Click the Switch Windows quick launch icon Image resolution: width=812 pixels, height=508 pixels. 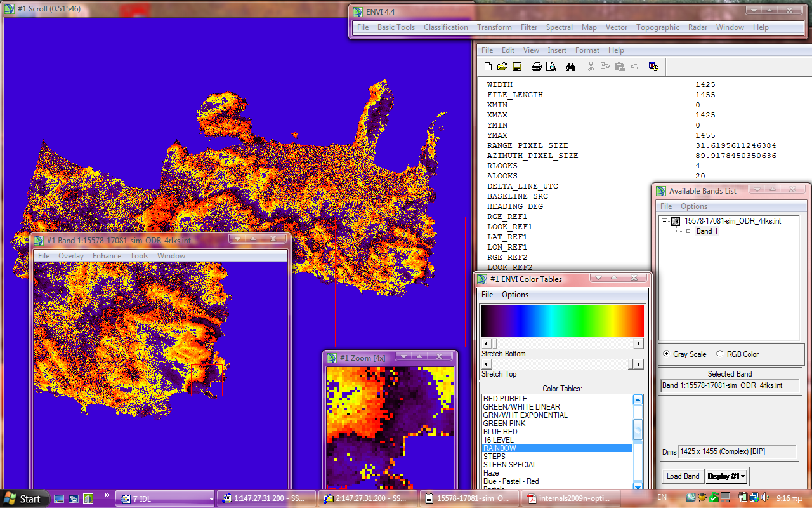tap(74, 498)
